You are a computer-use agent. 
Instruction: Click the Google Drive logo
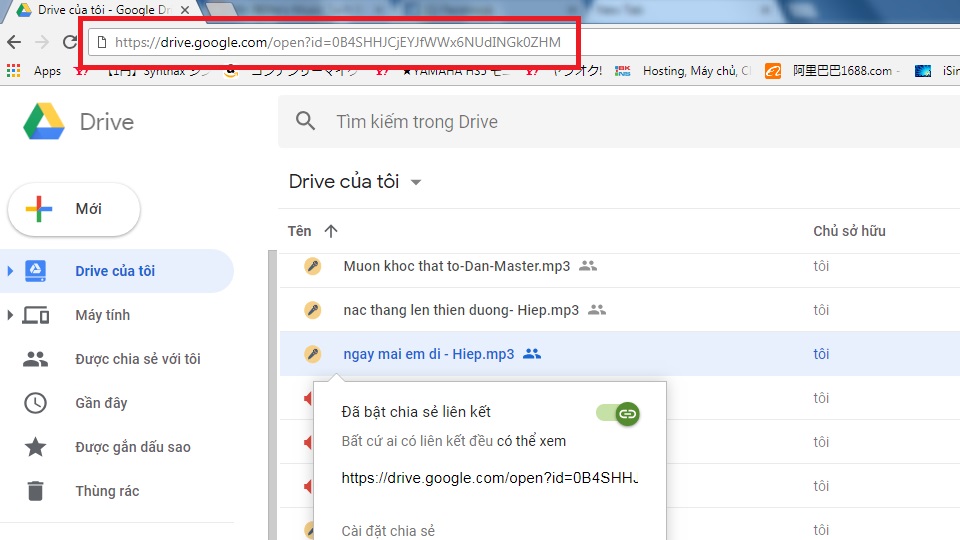(44, 121)
